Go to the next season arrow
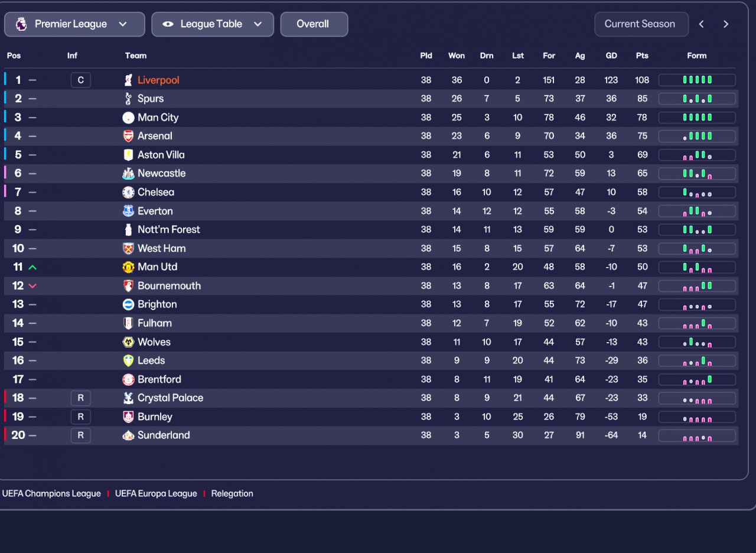Viewport: 756px width, 553px height. click(726, 24)
